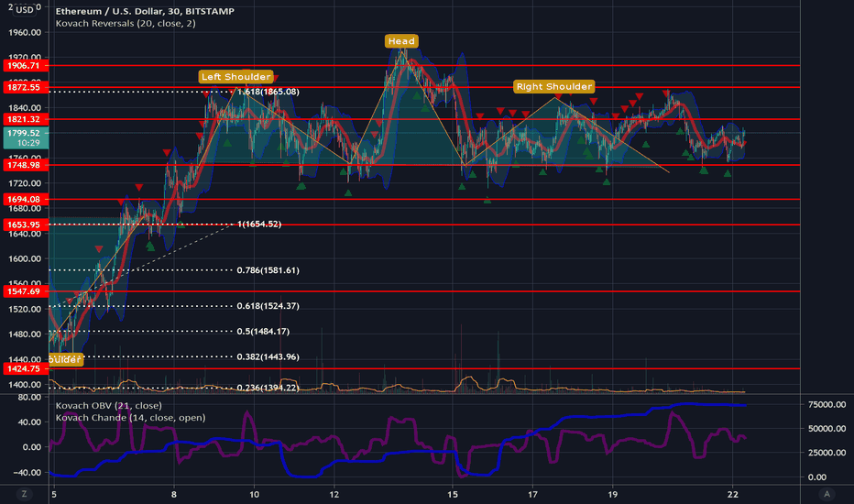Click date 22 on the time axis
This screenshot has width=854, height=504.
[732, 495]
